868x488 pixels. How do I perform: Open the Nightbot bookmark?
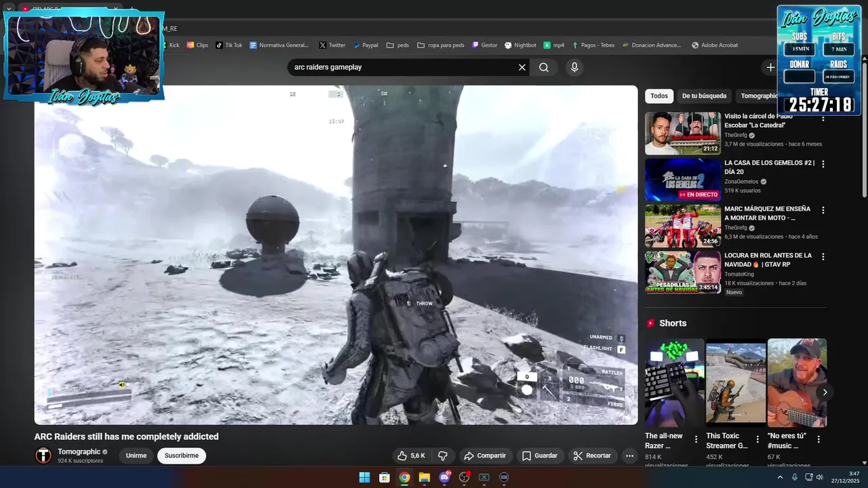[520, 45]
